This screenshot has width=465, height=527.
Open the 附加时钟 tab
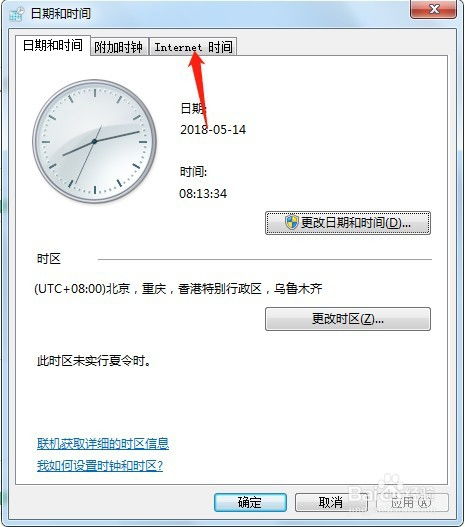point(119,47)
